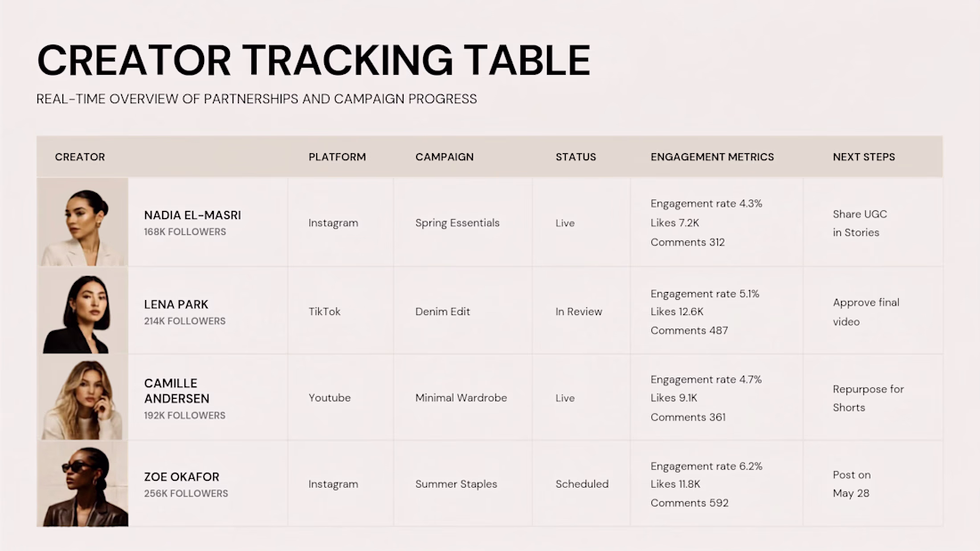Viewport: 980px width, 551px height.
Task: Click Nadia El-Masri's profile photo
Action: (x=83, y=222)
